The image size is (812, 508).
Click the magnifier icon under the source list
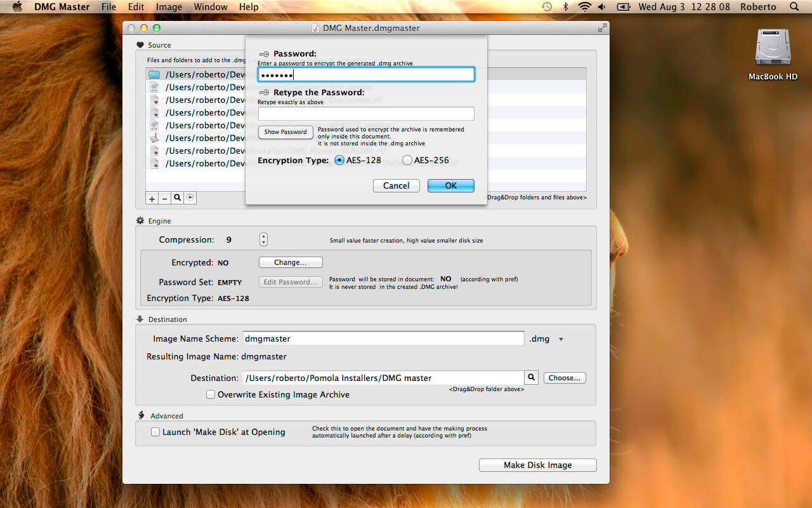(178, 198)
